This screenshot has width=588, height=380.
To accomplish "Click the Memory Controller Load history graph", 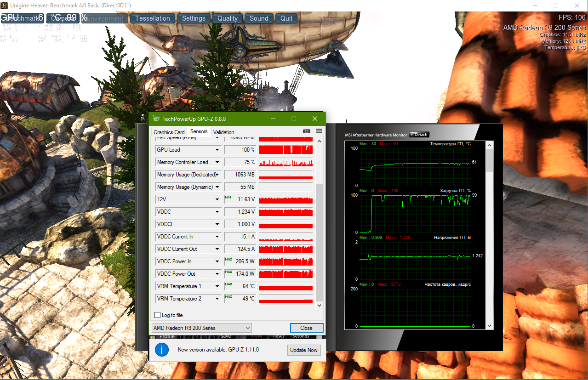I will click(x=285, y=162).
